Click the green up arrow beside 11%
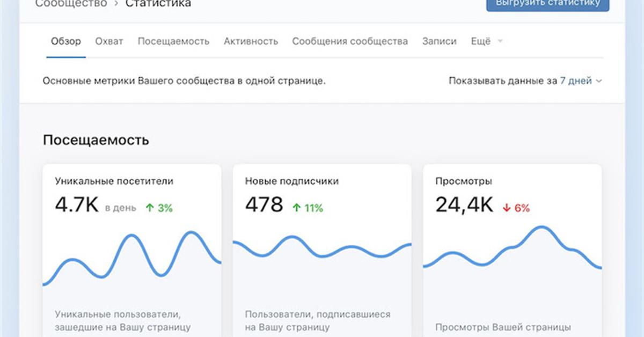This screenshot has width=644, height=337. click(296, 208)
